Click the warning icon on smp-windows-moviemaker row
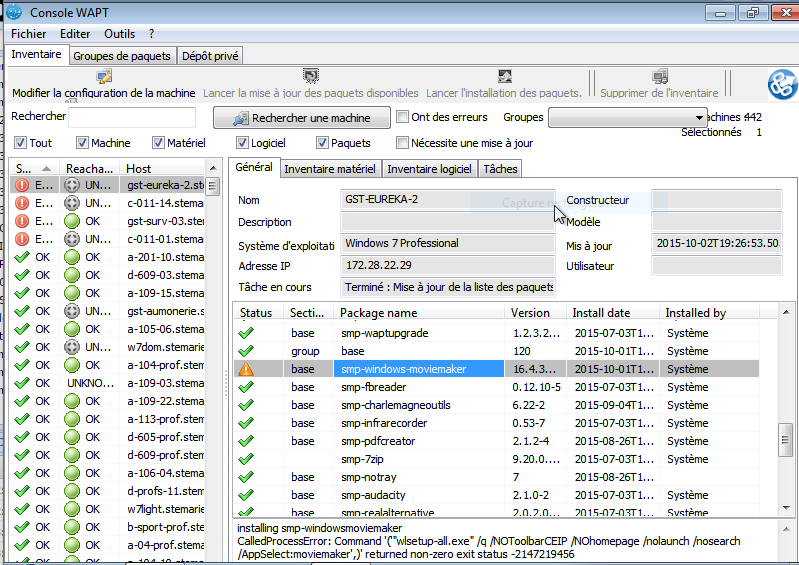The width and height of the screenshot is (799, 565). pos(246,369)
